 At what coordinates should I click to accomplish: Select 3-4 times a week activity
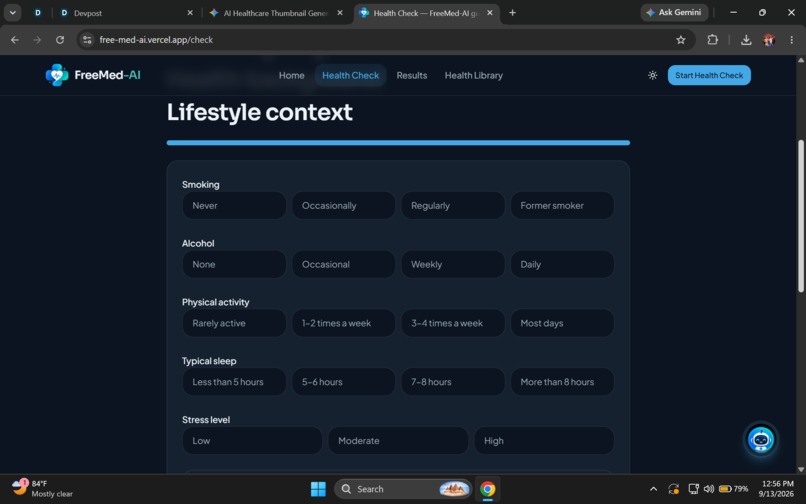453,323
